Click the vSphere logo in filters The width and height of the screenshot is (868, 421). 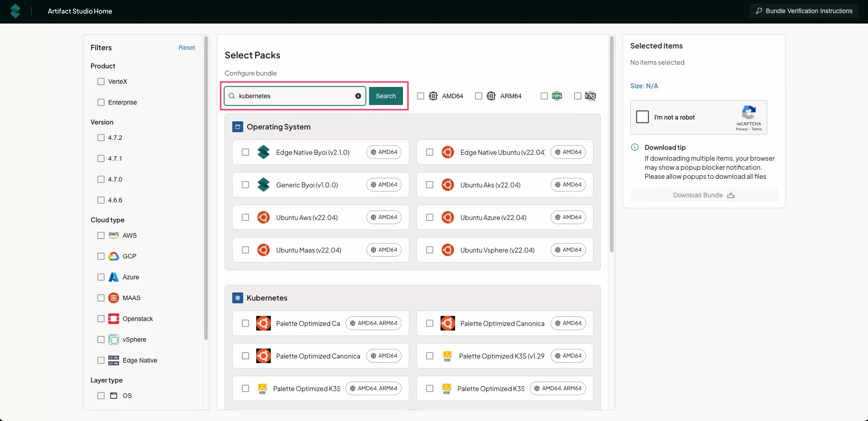tap(114, 340)
